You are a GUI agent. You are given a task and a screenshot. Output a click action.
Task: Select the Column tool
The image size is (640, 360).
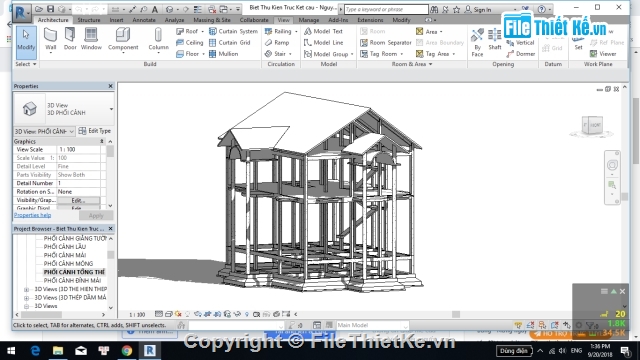(158, 40)
